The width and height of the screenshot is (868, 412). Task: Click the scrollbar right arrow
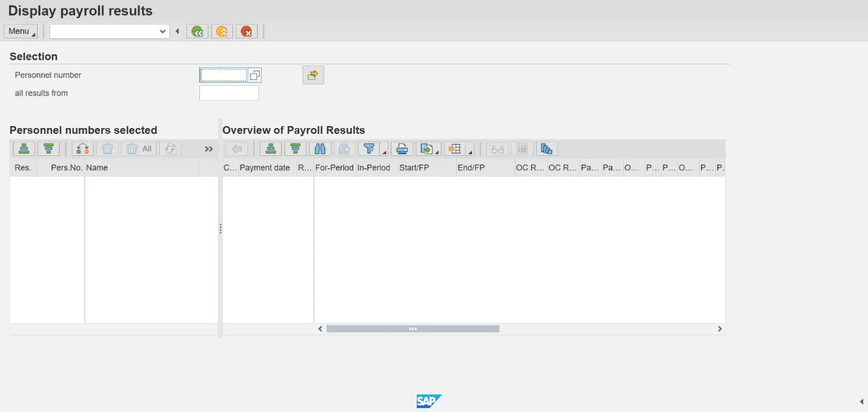tap(719, 329)
